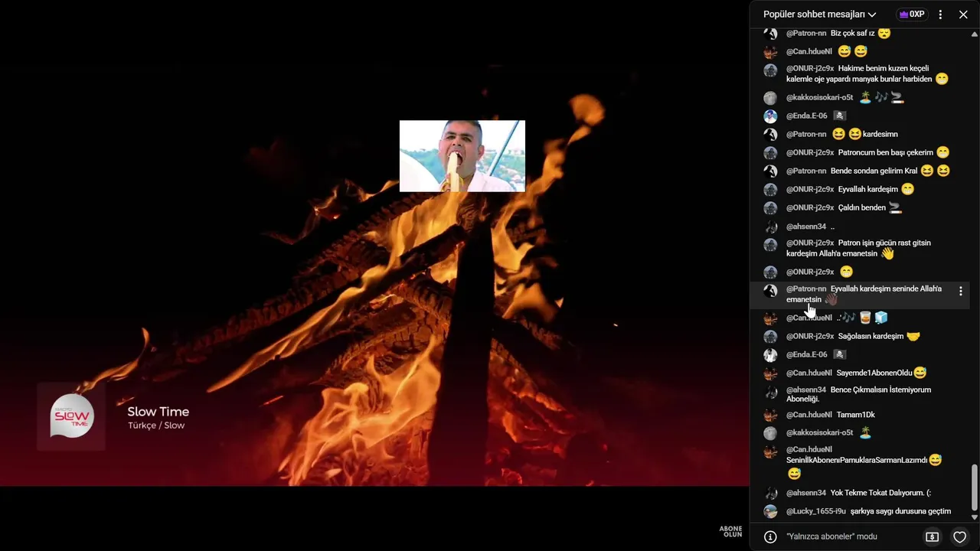Click avatar of Patron-nn 'Biz çok saf ız'
The image size is (980, 551).
(x=770, y=34)
